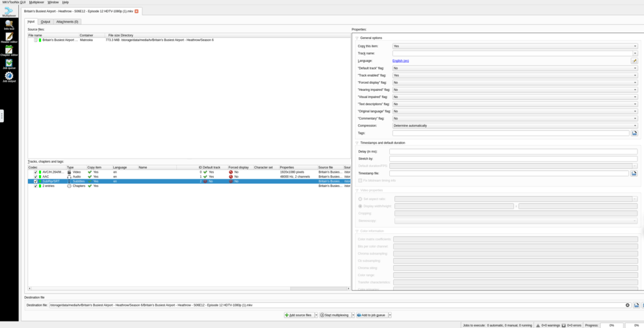Image resolution: width=644 pixels, height=328 pixels.
Task: Switch to the Output tab
Action: 45,21
